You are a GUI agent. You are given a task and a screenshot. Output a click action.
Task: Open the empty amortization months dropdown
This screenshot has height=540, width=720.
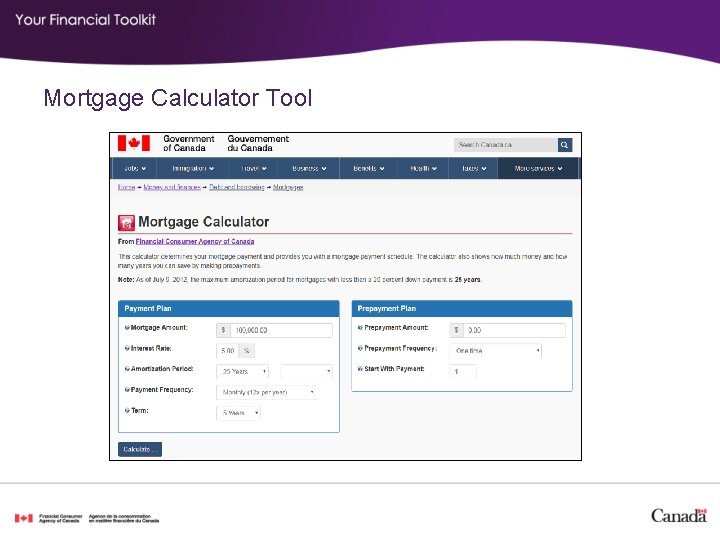click(306, 371)
